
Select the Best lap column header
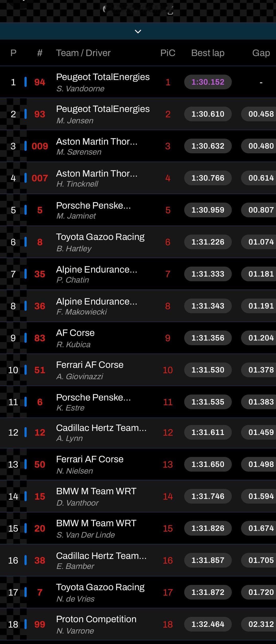[208, 53]
